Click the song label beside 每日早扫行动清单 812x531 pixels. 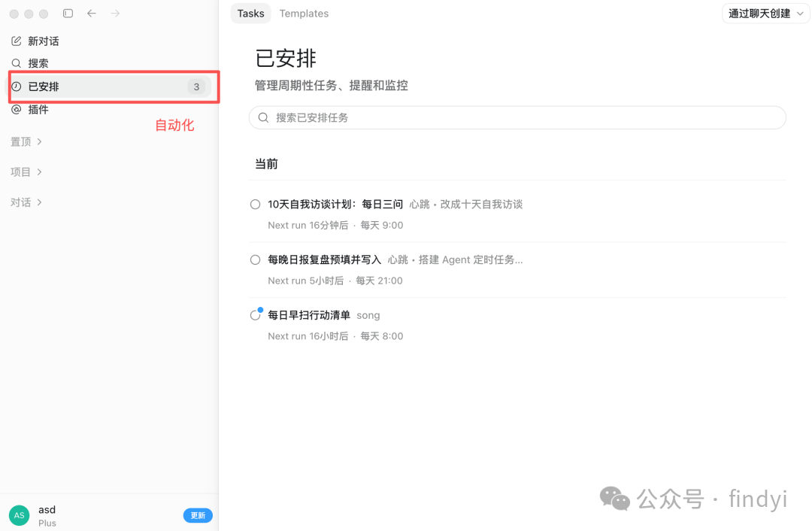click(x=368, y=315)
